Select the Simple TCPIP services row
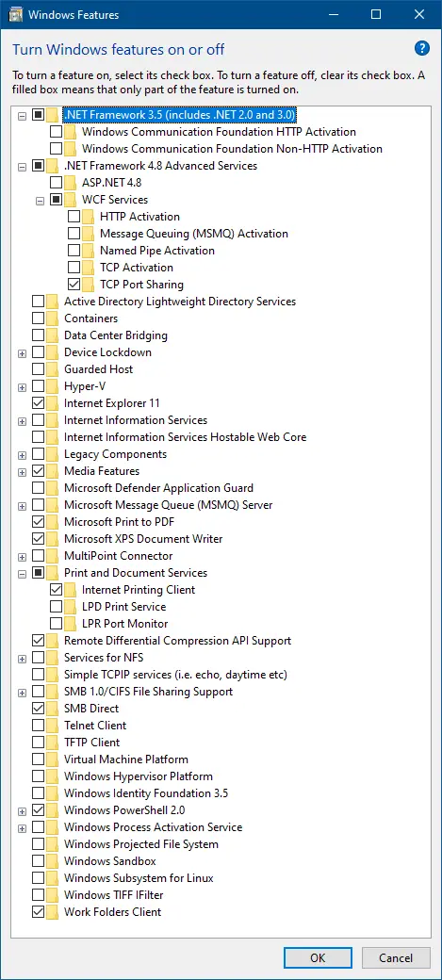 [175, 675]
